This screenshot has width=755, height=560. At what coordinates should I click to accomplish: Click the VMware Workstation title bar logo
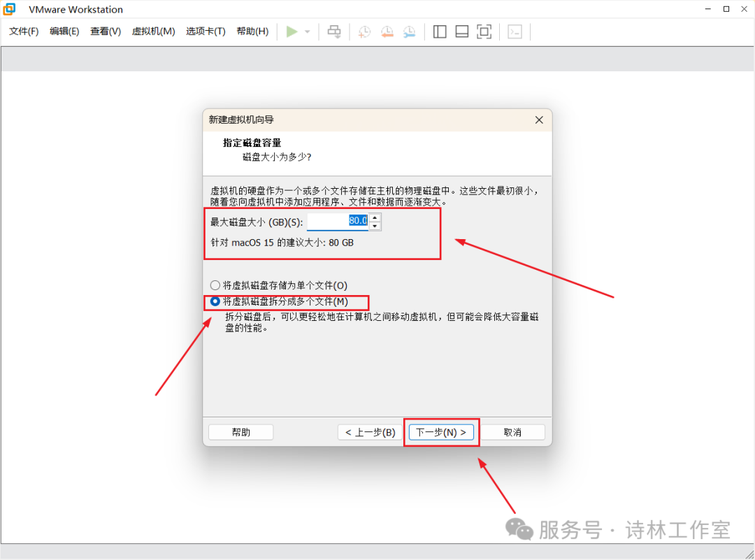tap(10, 9)
